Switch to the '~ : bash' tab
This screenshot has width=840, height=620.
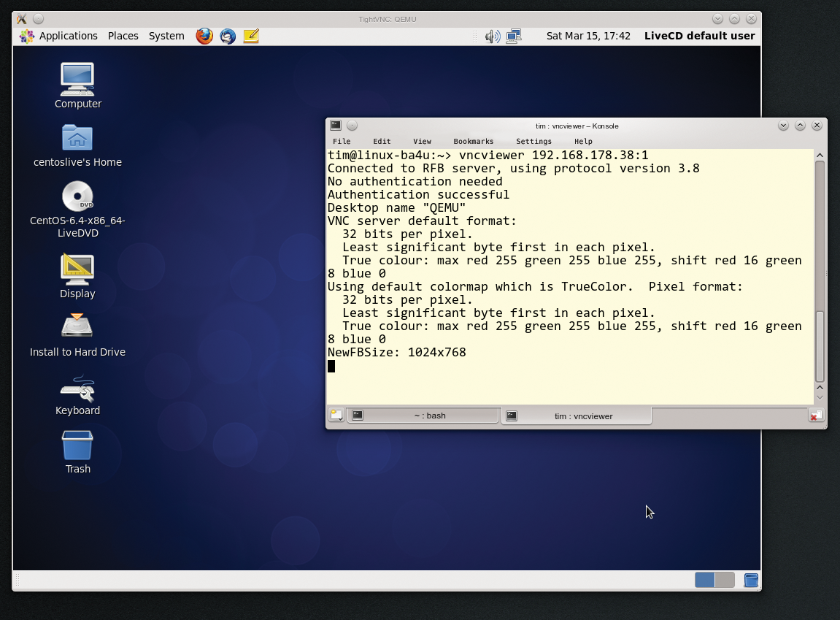point(423,416)
